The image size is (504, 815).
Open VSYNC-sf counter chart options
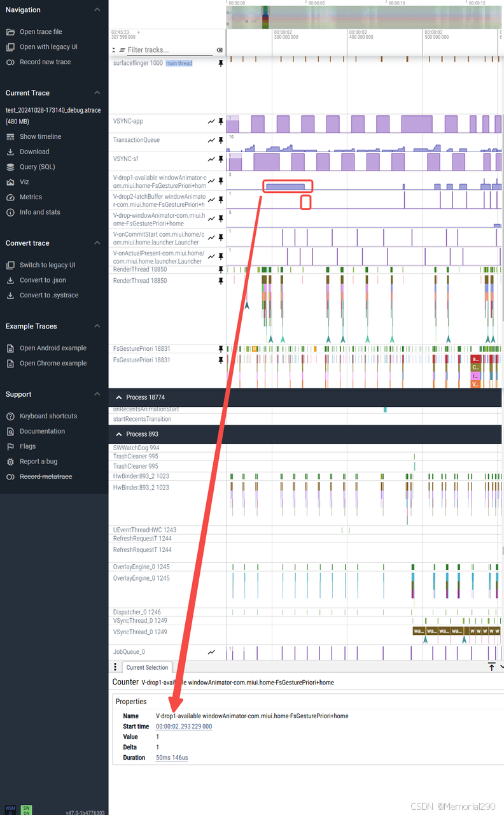(x=211, y=159)
